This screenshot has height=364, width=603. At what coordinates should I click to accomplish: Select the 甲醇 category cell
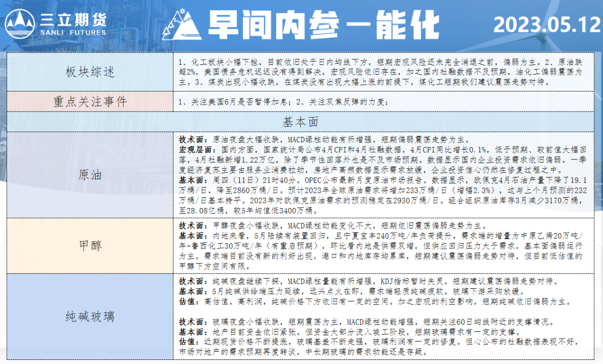pyautogui.click(x=90, y=245)
